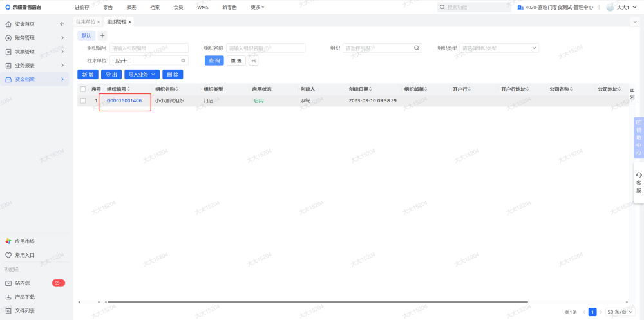Open 客服 support widget
Image resolution: width=644 pixels, height=320 pixels.
(639, 182)
